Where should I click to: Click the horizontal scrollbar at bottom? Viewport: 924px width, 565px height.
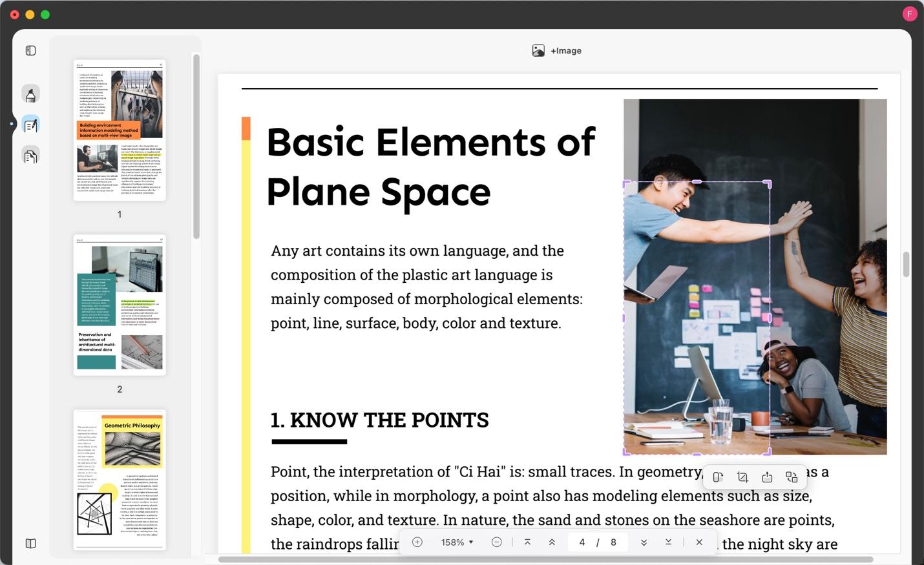[x=545, y=559]
